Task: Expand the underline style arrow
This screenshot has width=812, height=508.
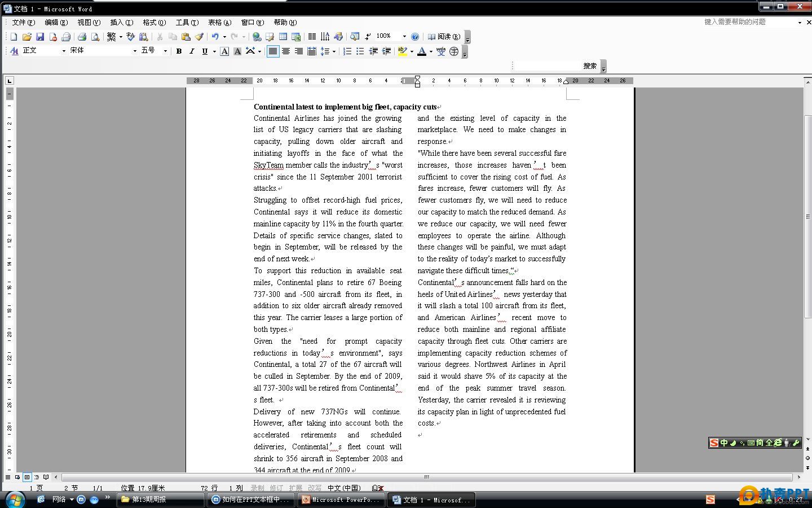Action: point(214,51)
